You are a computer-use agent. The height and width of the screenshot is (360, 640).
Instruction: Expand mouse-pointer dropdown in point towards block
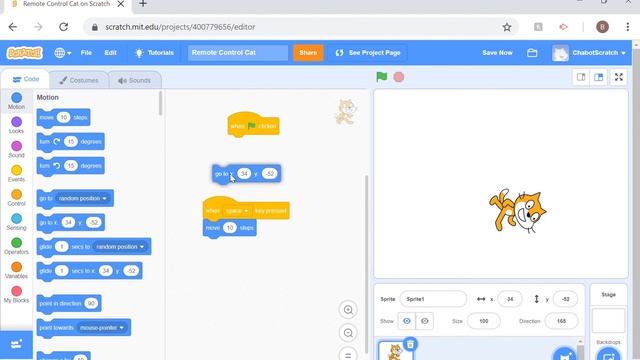[x=102, y=327]
